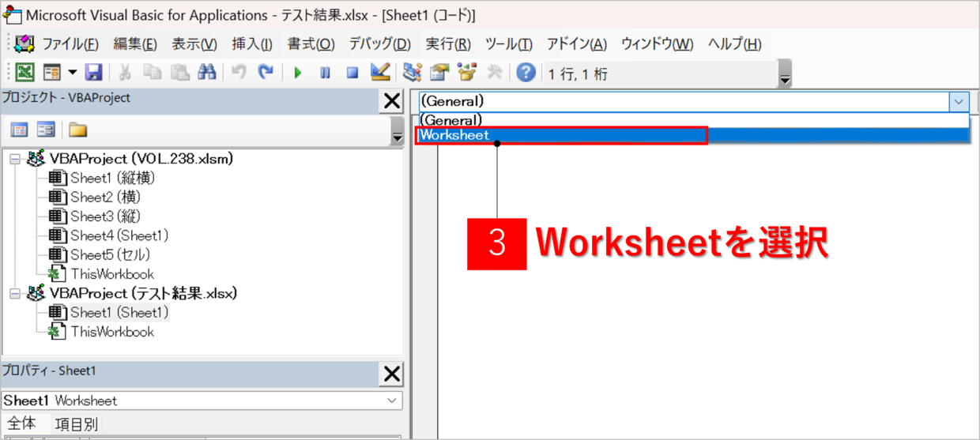Select Sheet2 (横) in project tree
Screen dimensions: 980x440
(x=105, y=197)
